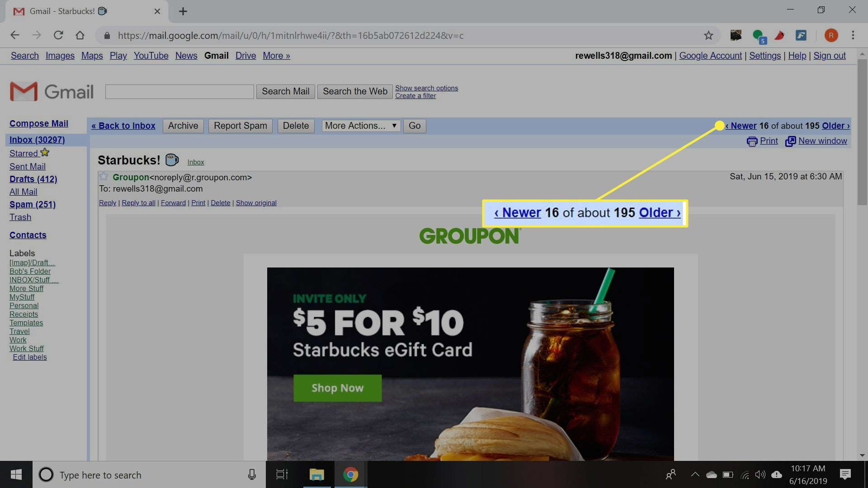Open Inbox (30297) folder
The height and width of the screenshot is (488, 868).
pyautogui.click(x=37, y=140)
